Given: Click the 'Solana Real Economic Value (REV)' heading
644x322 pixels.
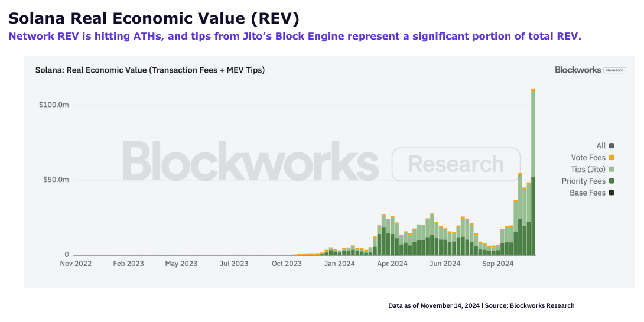Looking at the screenshot, I should point(154,19).
